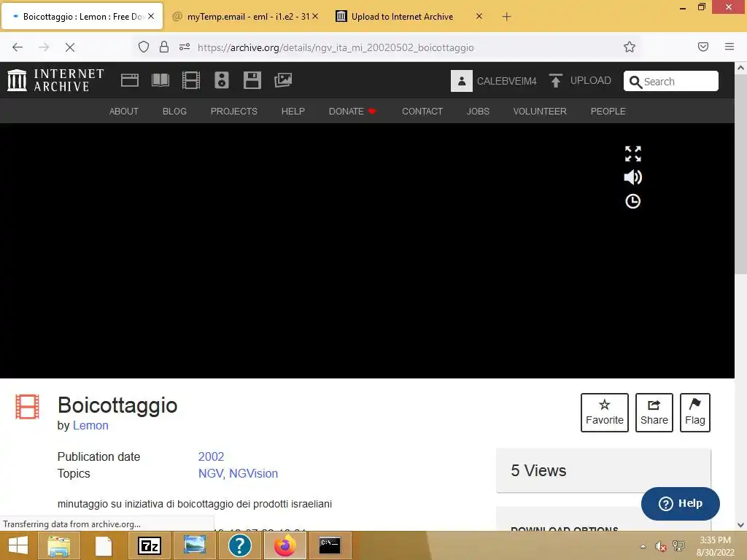The width and height of the screenshot is (747, 560).
Task: Click the 2002 publication date link
Action: (211, 456)
